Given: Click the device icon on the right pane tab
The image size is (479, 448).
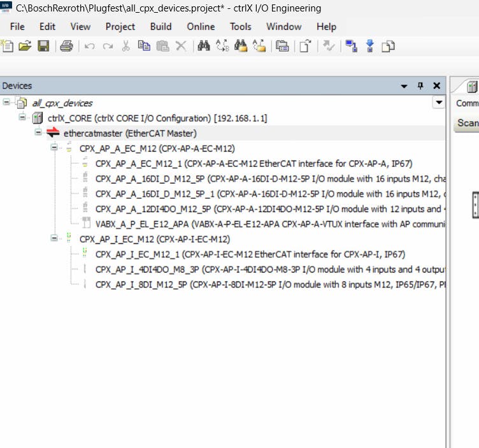Looking at the screenshot, I should 472,87.
